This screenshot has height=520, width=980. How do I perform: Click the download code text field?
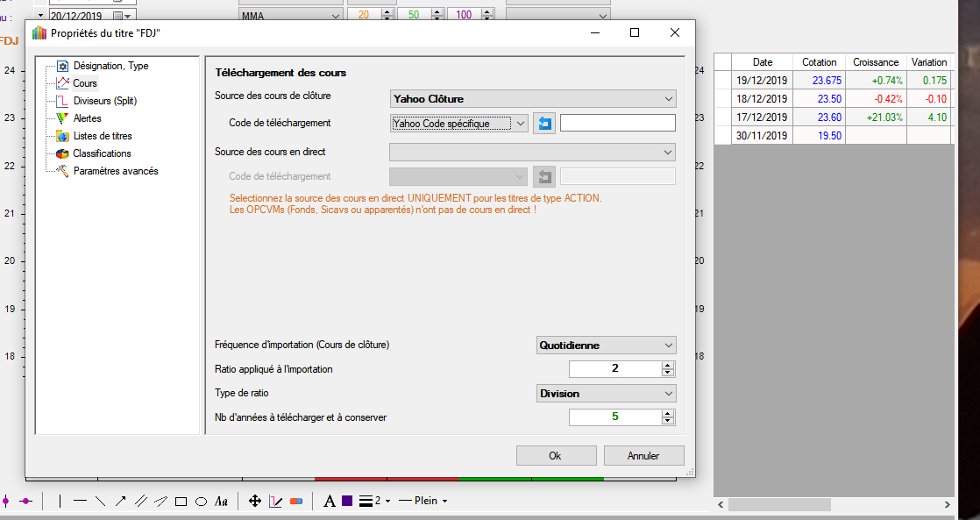[617, 124]
